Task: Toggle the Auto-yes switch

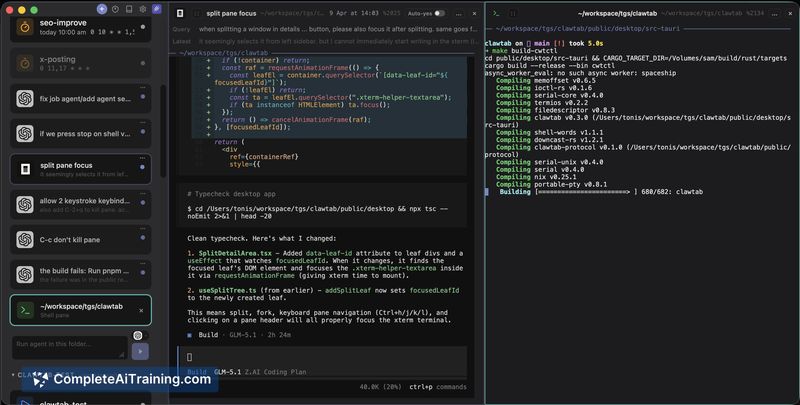Action: 439,14
